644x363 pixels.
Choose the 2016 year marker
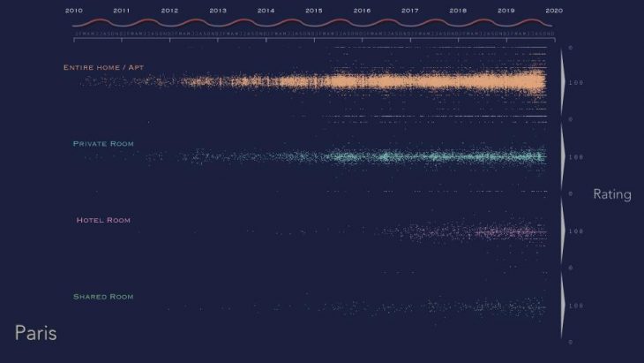coord(361,10)
